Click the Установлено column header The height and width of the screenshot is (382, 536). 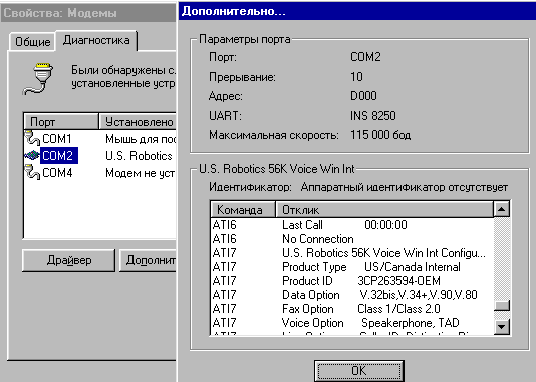pos(137,122)
